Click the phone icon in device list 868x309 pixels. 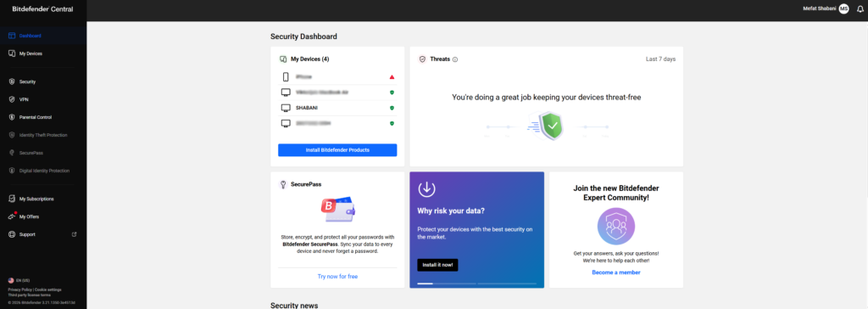(x=286, y=77)
